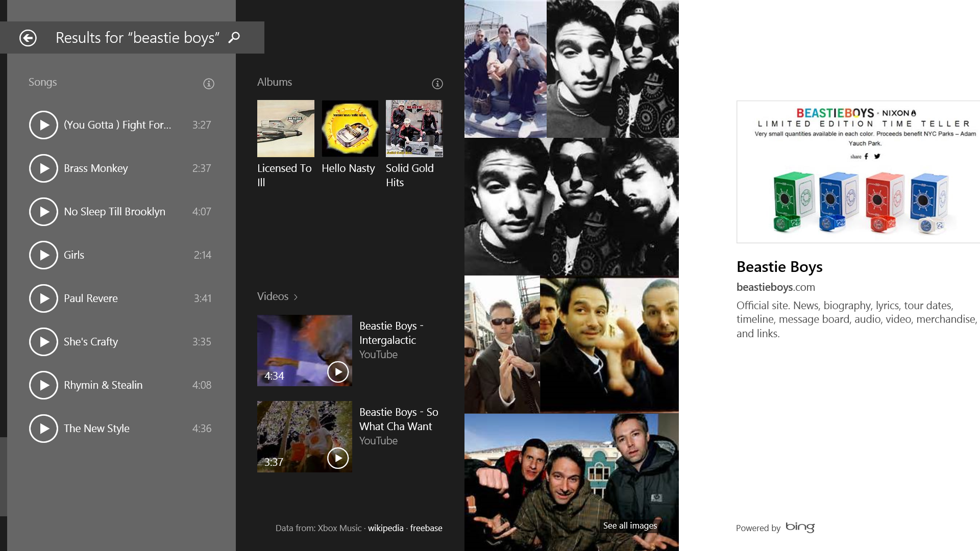Click the 3:35 She's Crafty duration

[x=202, y=342]
